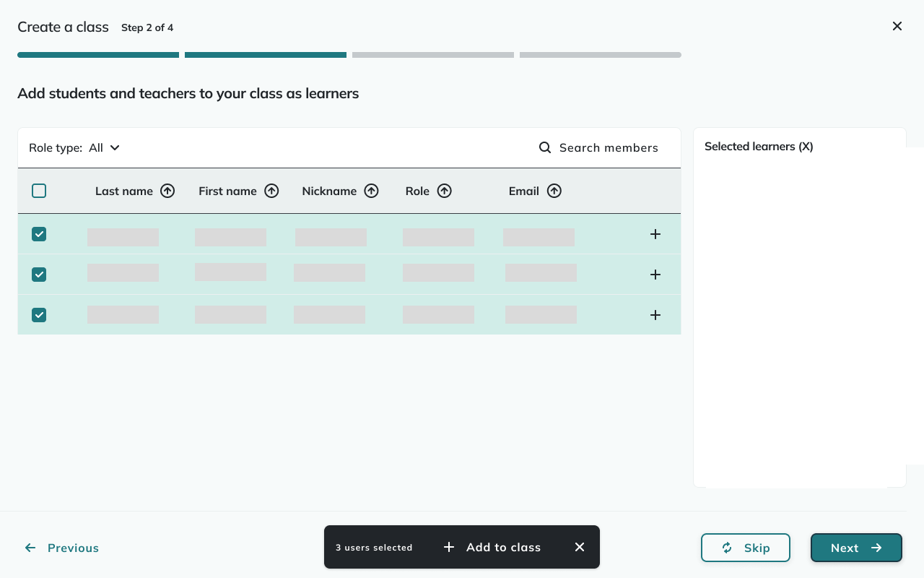Dismiss the 3 users selected bar
Image resolution: width=924 pixels, height=578 pixels.
pos(580,547)
